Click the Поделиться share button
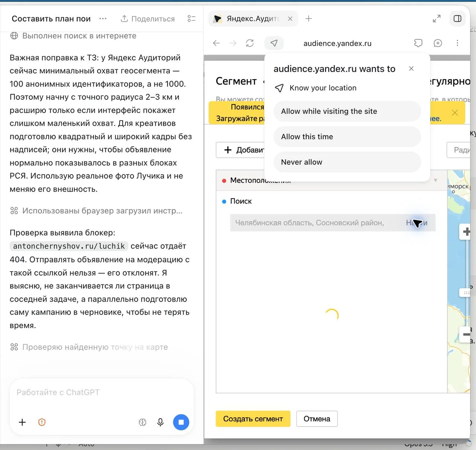 coord(148,19)
